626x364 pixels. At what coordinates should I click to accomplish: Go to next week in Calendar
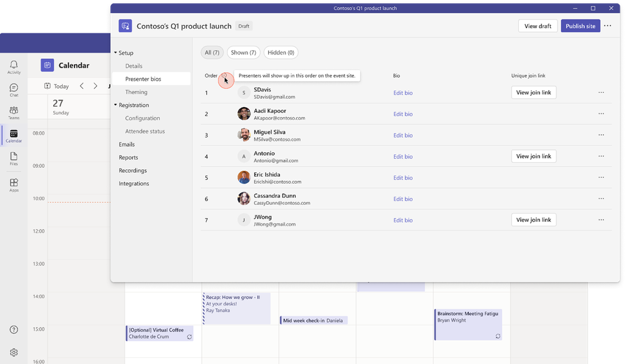tap(95, 86)
